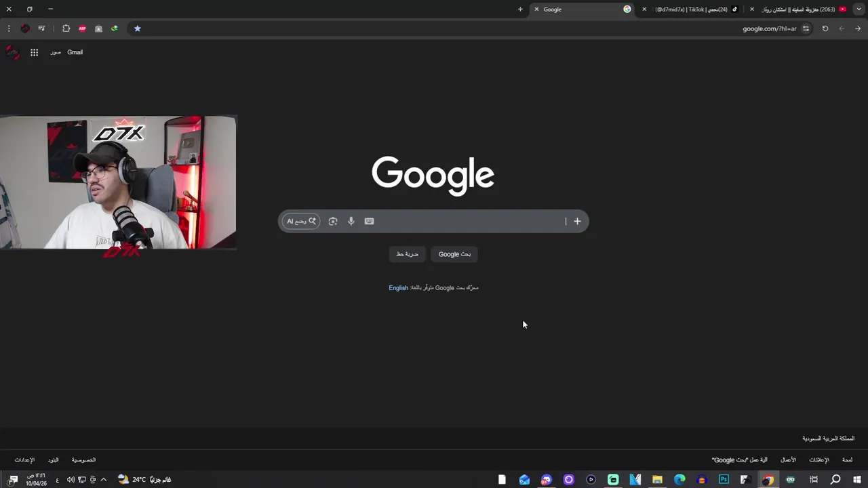Open the Google account avatar on page
Image resolution: width=868 pixels, height=488 pixels.
coord(12,52)
